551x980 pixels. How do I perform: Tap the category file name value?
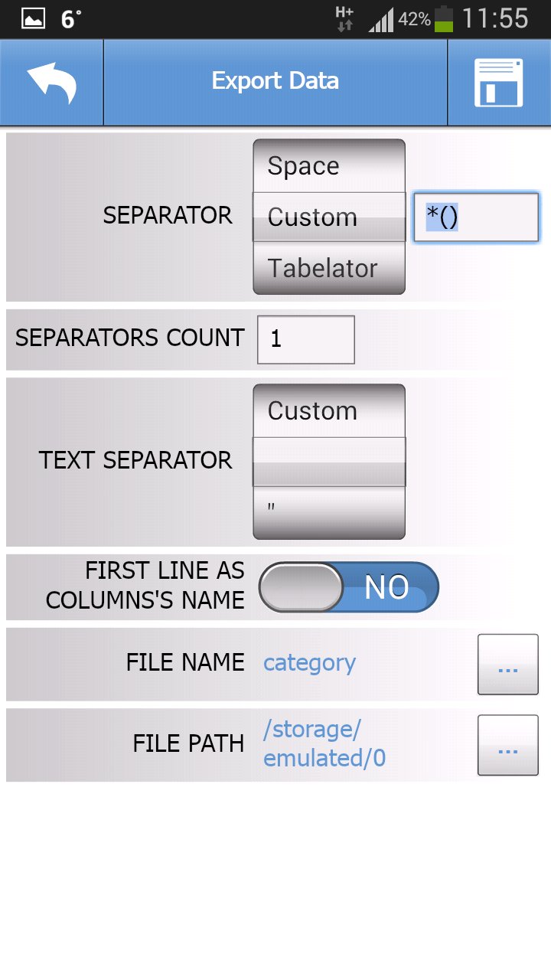[310, 663]
